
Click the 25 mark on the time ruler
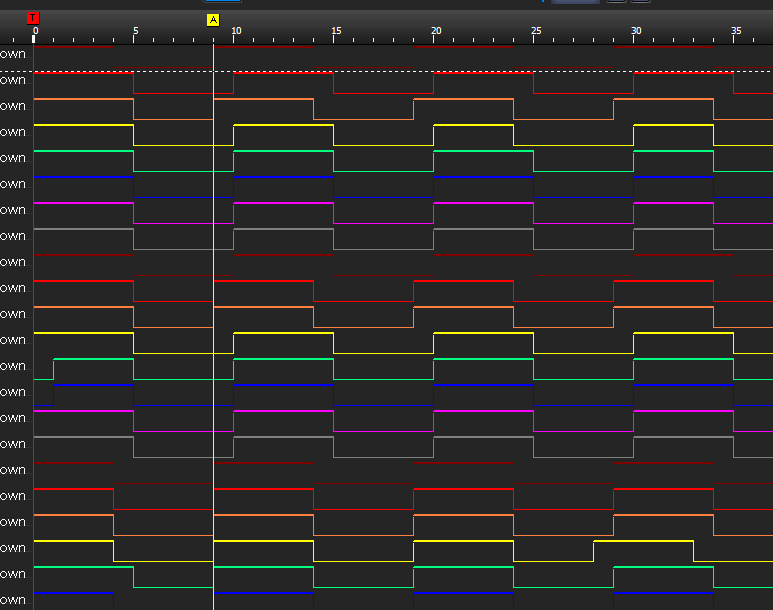[x=536, y=32]
